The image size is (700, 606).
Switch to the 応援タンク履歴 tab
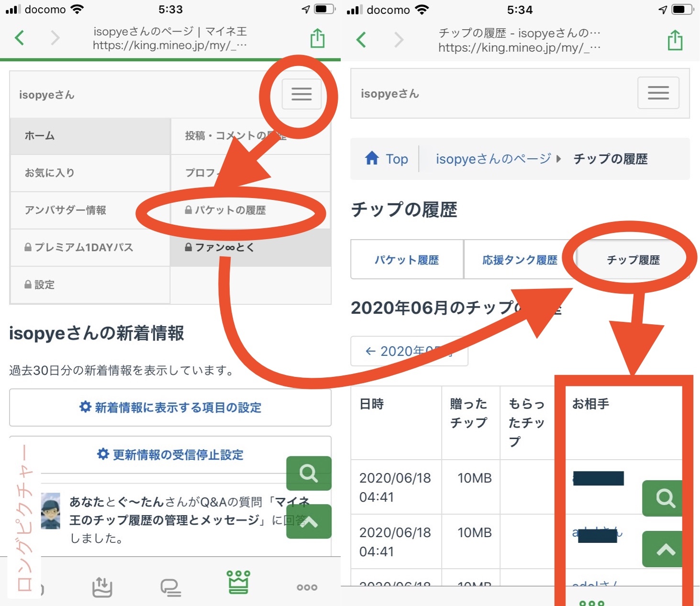coord(520,260)
